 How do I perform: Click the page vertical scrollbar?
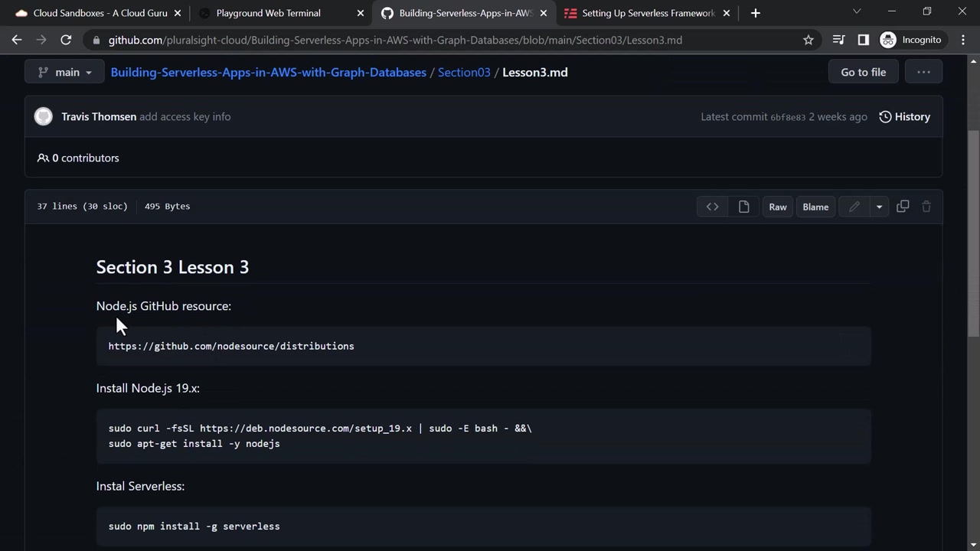(974, 230)
